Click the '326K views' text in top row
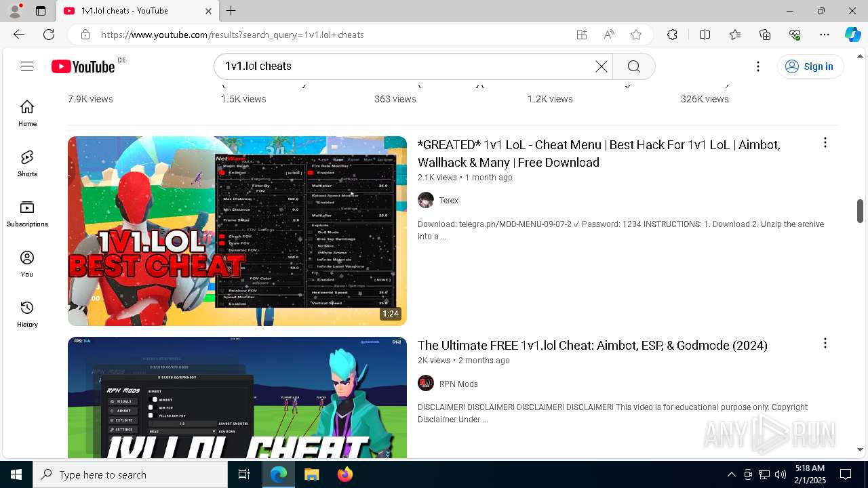Viewport: 868px width, 488px height. [x=705, y=99]
